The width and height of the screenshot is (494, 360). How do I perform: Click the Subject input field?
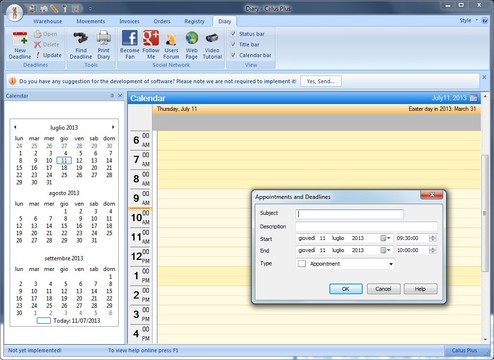tap(349, 214)
